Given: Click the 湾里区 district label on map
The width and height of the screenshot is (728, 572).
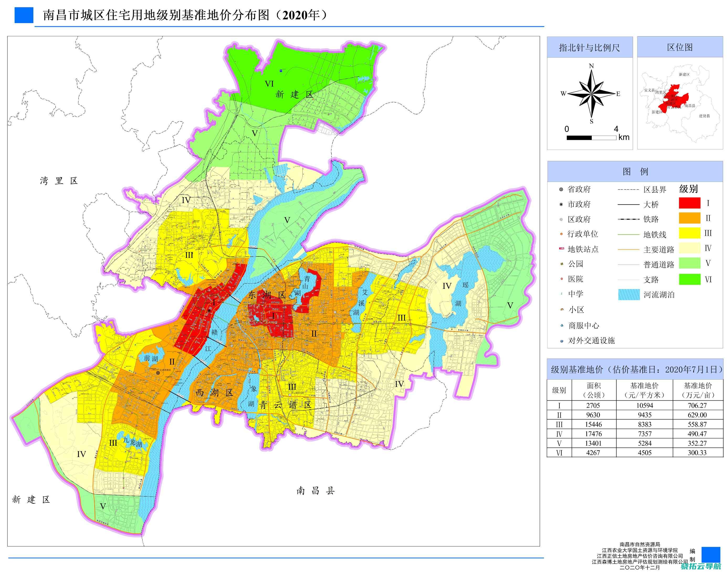Looking at the screenshot, I should coord(59,181).
